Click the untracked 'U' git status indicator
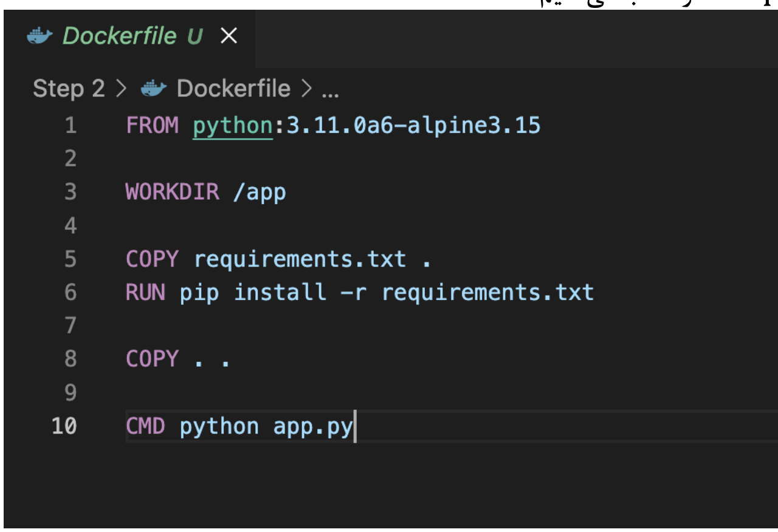Viewport: 778px width, 532px height. click(x=194, y=37)
